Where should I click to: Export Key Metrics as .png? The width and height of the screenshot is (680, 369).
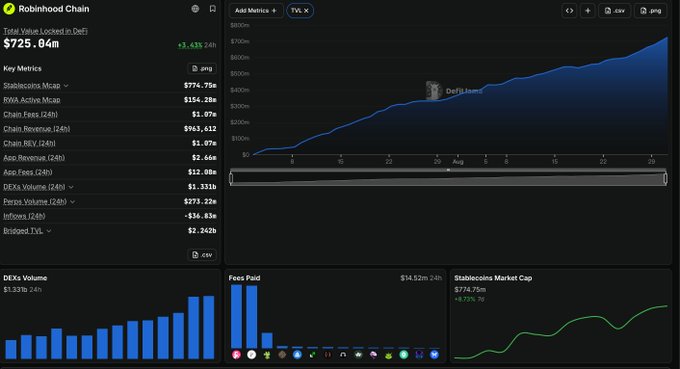tap(202, 69)
